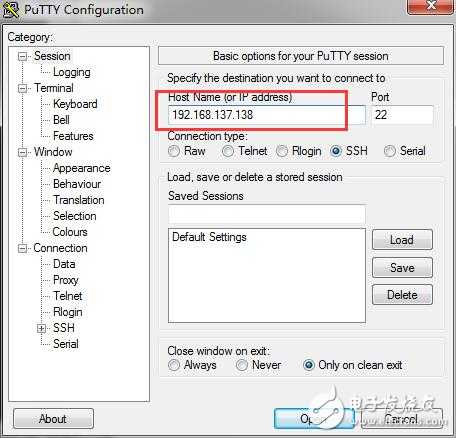The image size is (456, 438).
Task: Collapse the Terminal category node
Action: point(22,88)
